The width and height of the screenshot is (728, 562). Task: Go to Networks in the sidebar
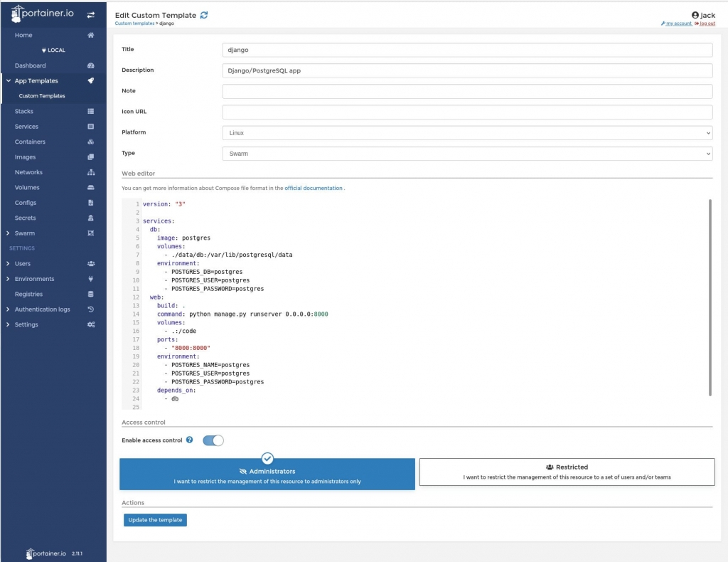28,172
